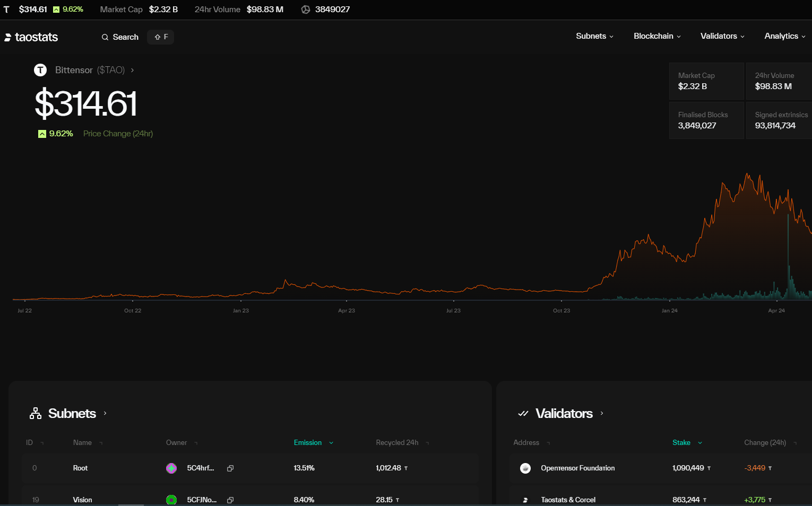This screenshot has height=506, width=812.
Task: Sort subnets by Recycled 24h column
Action: coord(397,443)
